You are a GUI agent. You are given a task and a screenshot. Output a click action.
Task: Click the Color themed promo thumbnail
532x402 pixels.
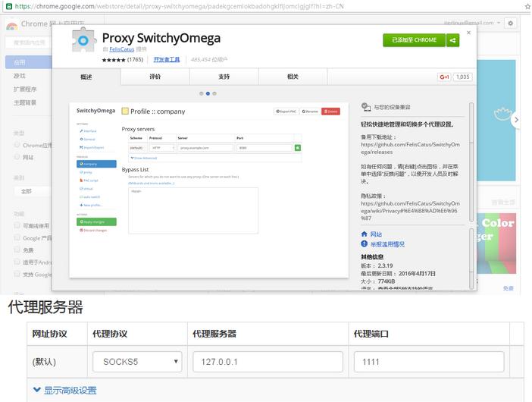click(x=496, y=243)
